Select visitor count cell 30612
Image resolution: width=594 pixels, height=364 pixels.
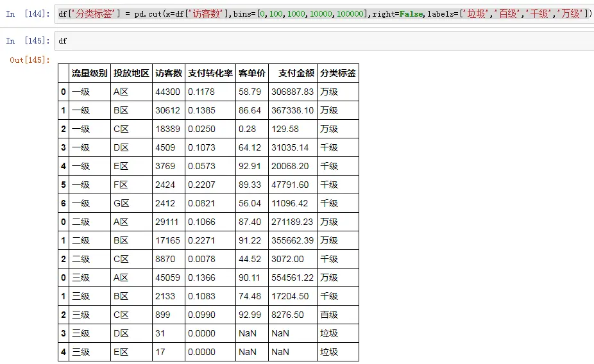tap(167, 110)
